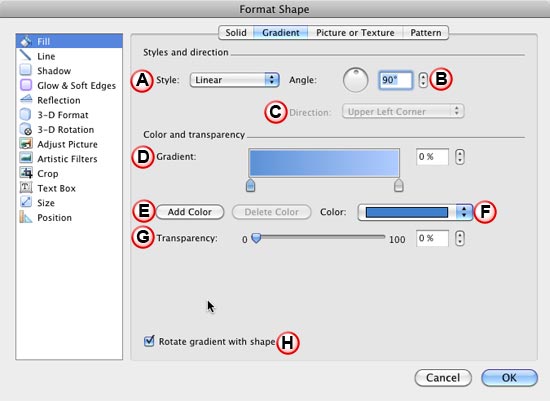Click the Adjust Picture icon
550x401 pixels.
click(x=26, y=144)
